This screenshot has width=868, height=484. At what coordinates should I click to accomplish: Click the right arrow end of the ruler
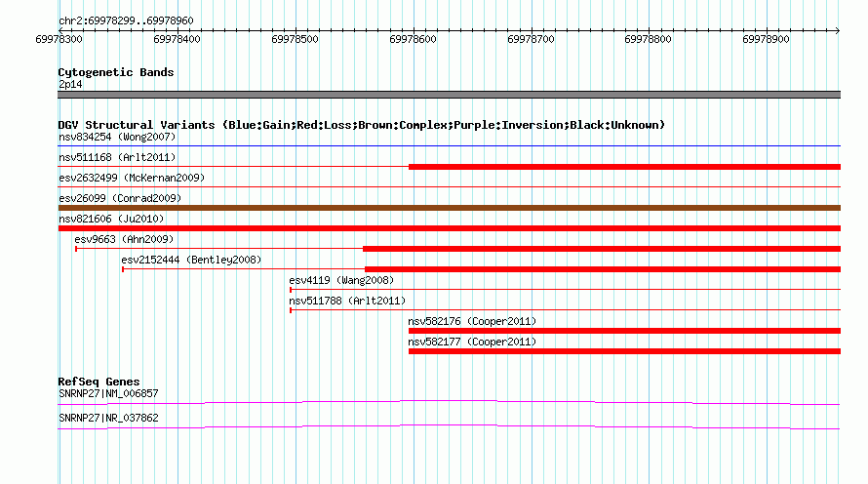coord(837,30)
